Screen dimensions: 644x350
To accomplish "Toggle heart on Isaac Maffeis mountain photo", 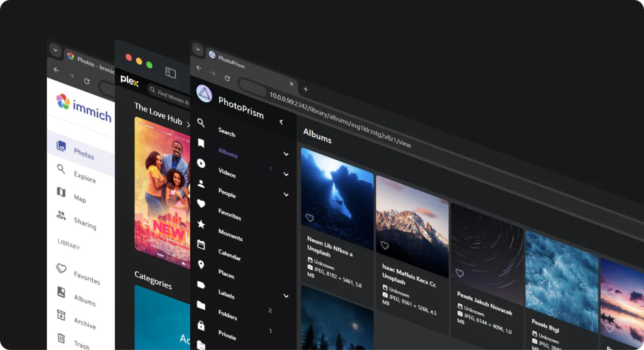I will click(x=385, y=245).
